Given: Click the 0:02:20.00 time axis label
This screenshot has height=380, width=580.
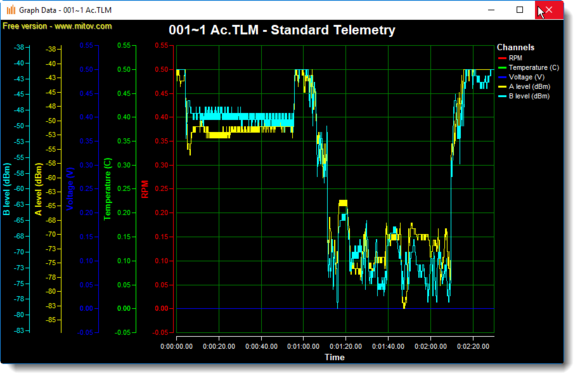Looking at the screenshot, I should (x=473, y=347).
